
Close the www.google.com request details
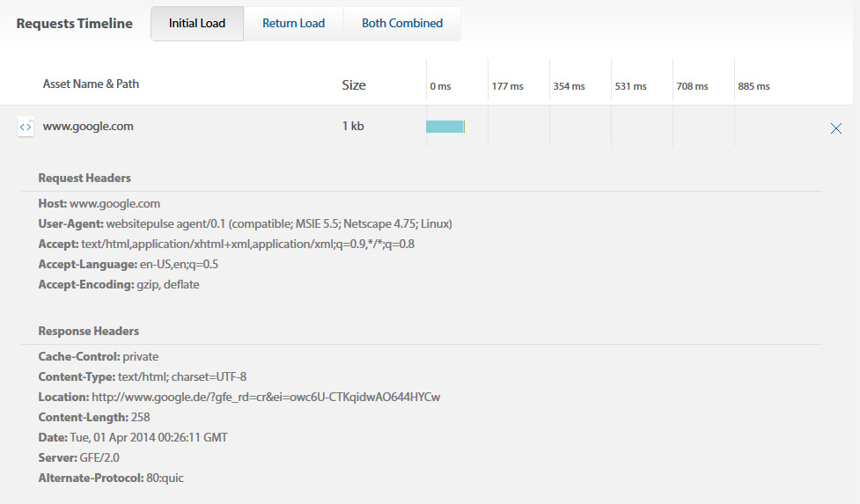[x=836, y=128]
